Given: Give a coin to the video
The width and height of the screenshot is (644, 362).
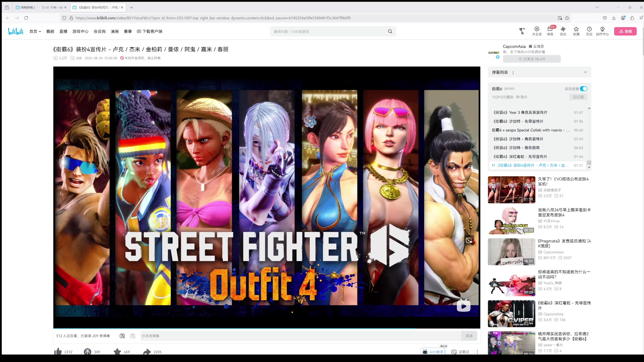Looking at the screenshot, I should [x=88, y=352].
